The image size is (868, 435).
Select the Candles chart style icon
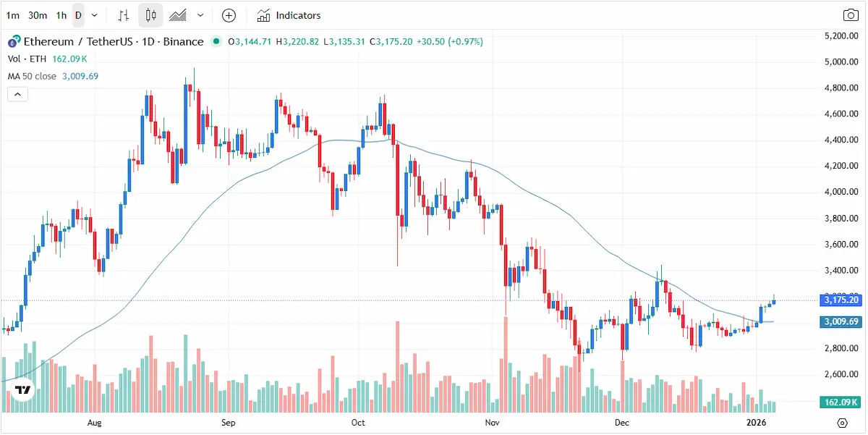(150, 15)
